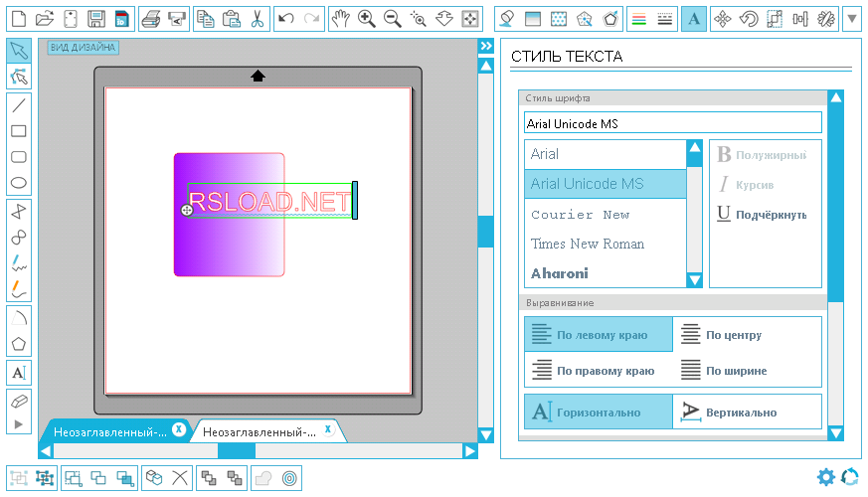Image resolution: width=868 pixels, height=497 pixels.
Task: Ungroup the selected objects icon
Action: coord(45,478)
